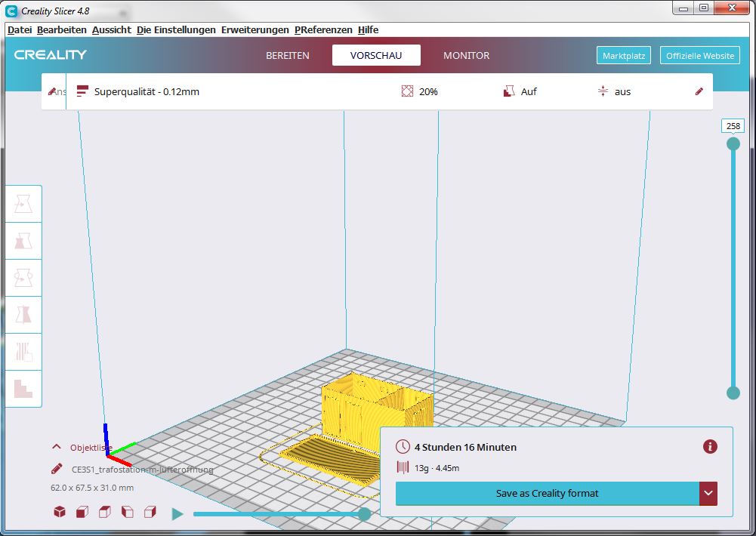Open the Offizielle Website link
This screenshot has height=536, width=756.
pyautogui.click(x=700, y=55)
